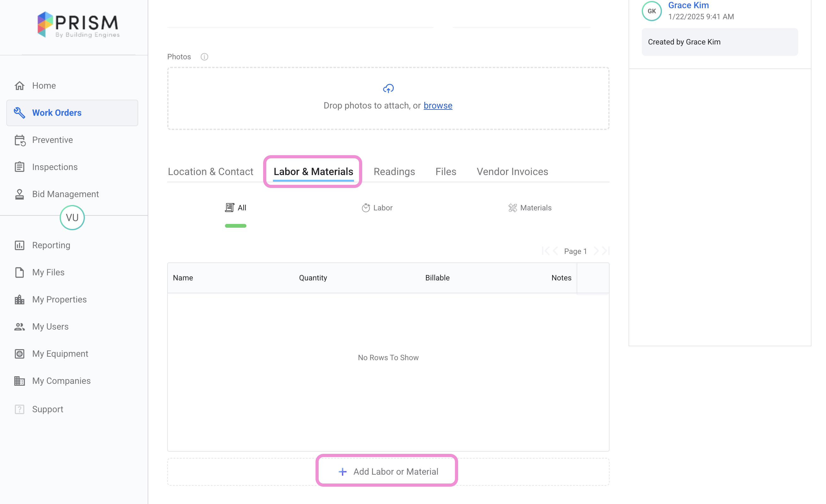
Task: Click the Home house icon
Action: pos(20,85)
